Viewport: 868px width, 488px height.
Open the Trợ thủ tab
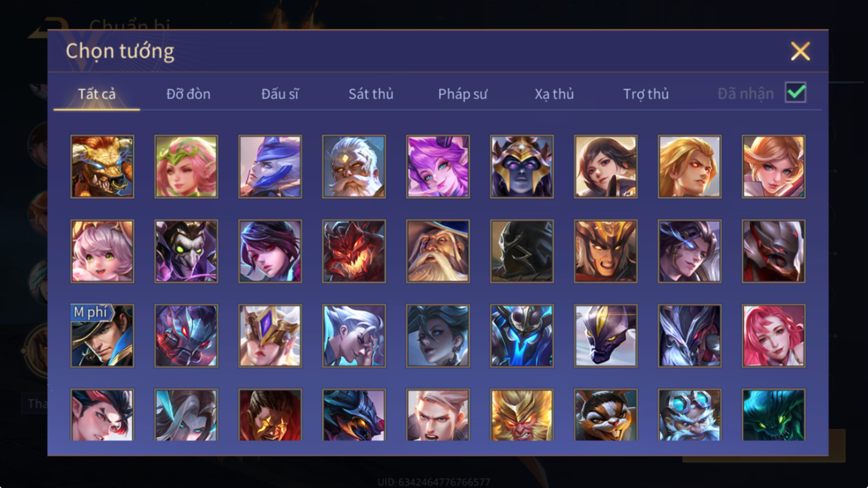coord(646,94)
